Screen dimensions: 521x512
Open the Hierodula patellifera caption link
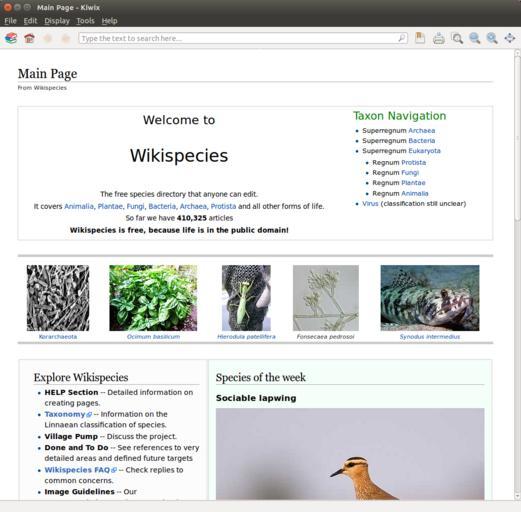(246, 337)
